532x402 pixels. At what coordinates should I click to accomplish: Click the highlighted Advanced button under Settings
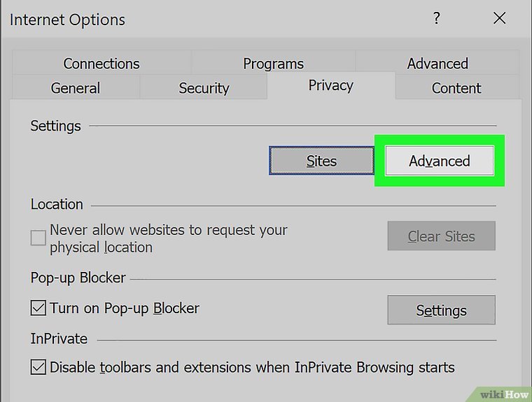440,161
